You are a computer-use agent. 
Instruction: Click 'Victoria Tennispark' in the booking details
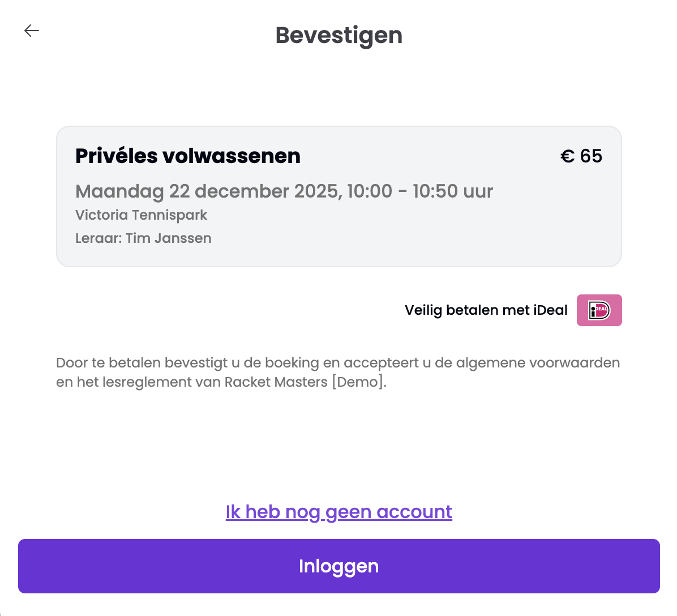(x=142, y=215)
